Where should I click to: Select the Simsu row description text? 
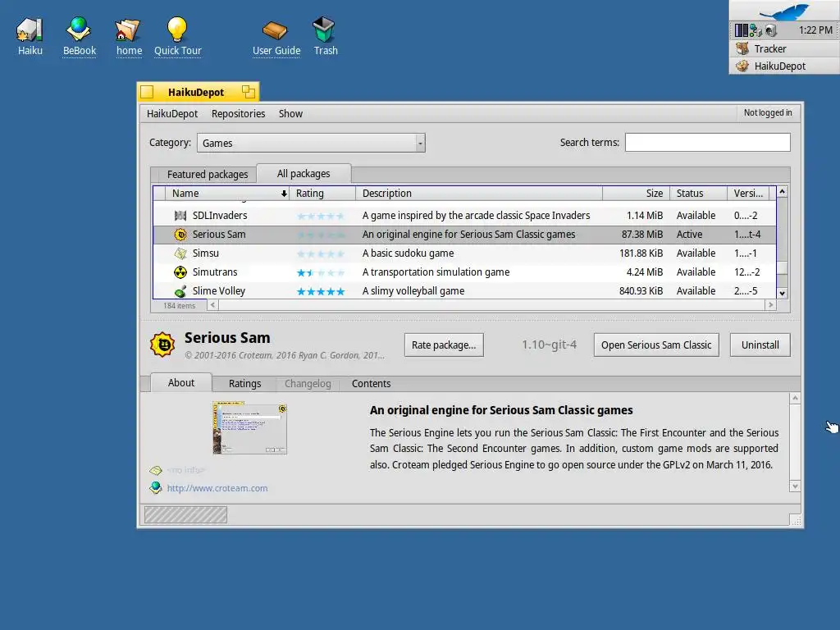click(x=408, y=253)
